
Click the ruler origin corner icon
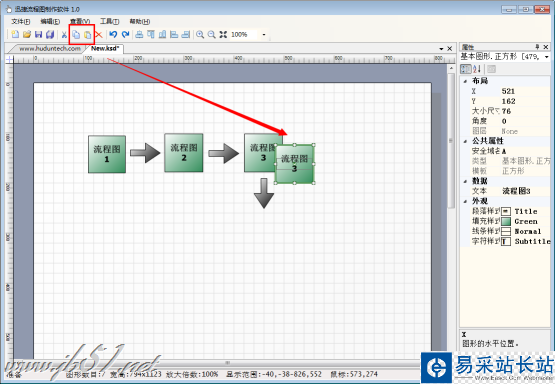pos(9,59)
